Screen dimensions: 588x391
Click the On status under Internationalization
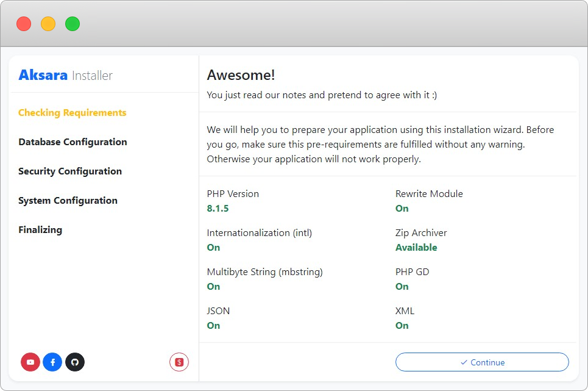tap(213, 247)
